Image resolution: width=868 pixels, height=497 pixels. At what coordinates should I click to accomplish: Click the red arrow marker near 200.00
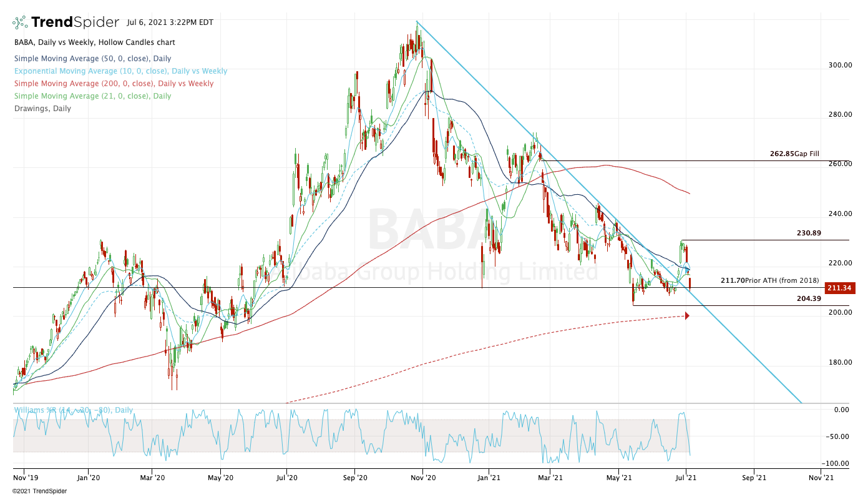coord(687,316)
